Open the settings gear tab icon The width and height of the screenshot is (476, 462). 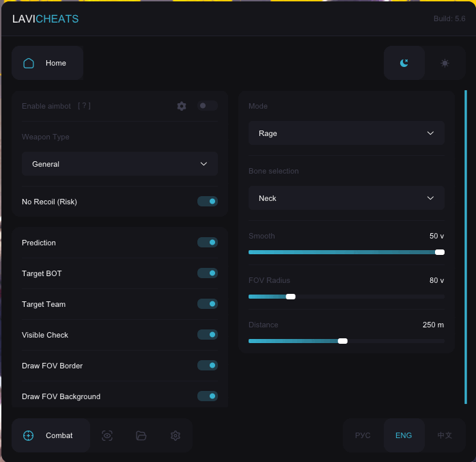tap(176, 435)
